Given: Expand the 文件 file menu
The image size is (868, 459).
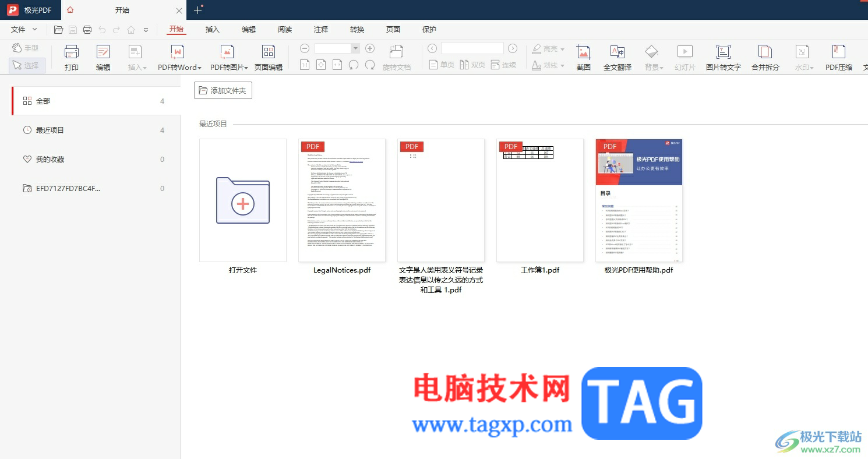Looking at the screenshot, I should tap(24, 30).
